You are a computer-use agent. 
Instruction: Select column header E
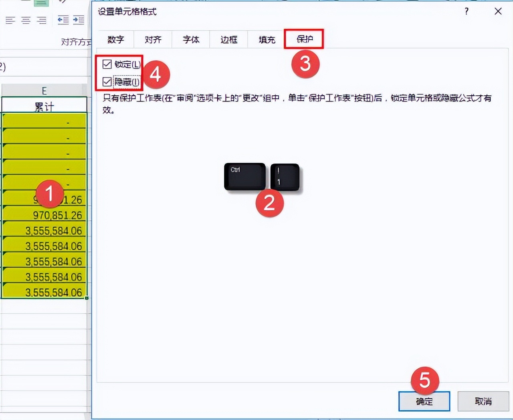point(44,90)
